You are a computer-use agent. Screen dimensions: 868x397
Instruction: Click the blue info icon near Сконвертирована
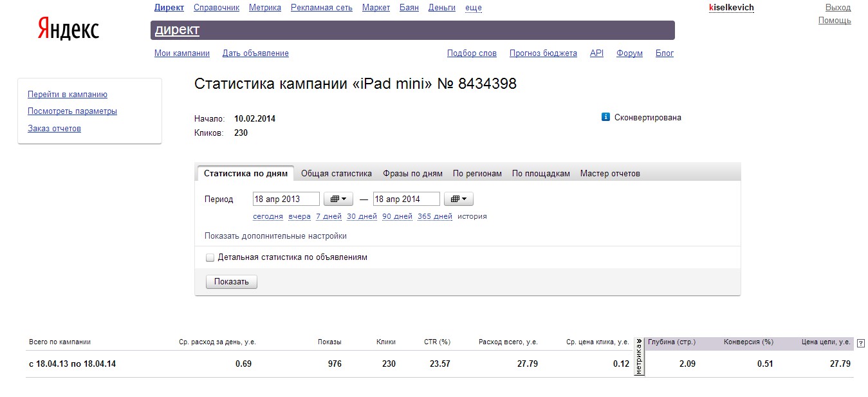(605, 117)
